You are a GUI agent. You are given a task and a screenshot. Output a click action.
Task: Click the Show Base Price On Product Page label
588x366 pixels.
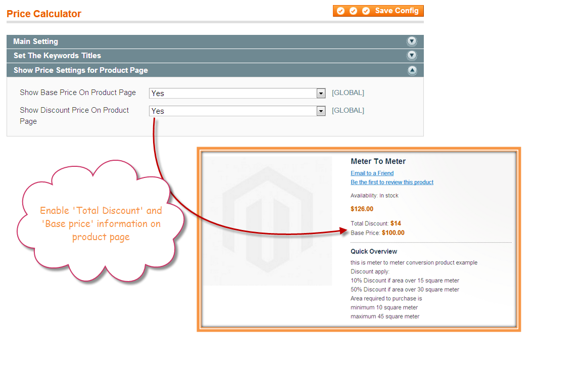point(78,93)
